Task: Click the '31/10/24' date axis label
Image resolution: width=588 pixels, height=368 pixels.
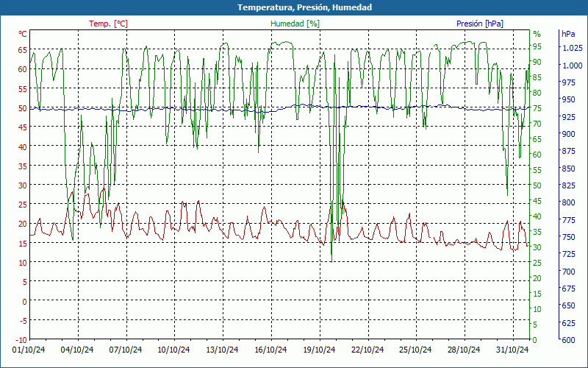Action: pyautogui.click(x=512, y=350)
